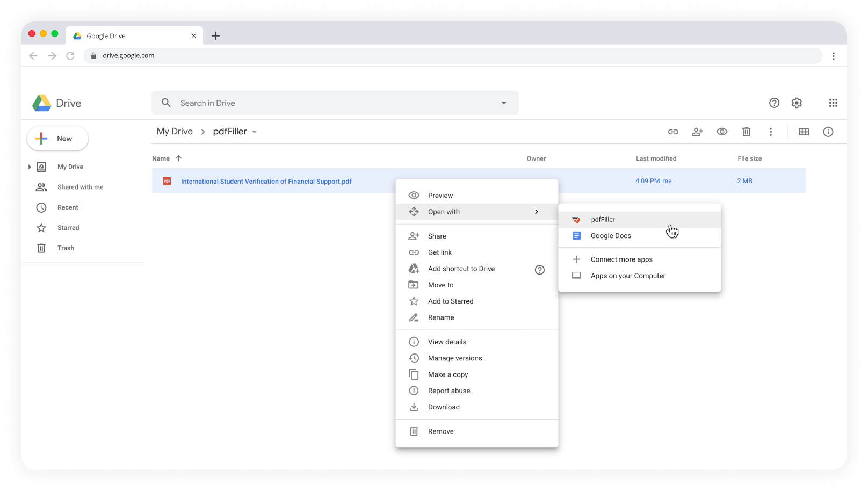Select Make a copy from the context menu
The image size is (868, 491).
447,374
